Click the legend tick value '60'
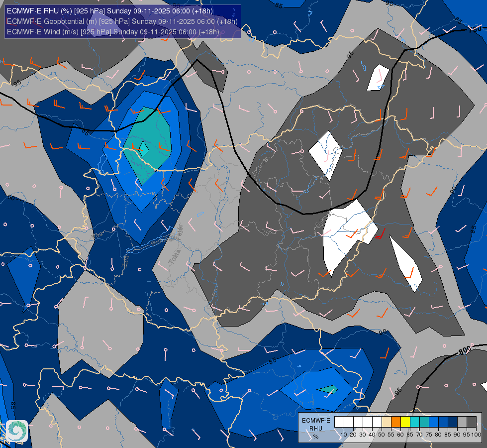Viewport: 487px width, 448px height. click(400, 435)
